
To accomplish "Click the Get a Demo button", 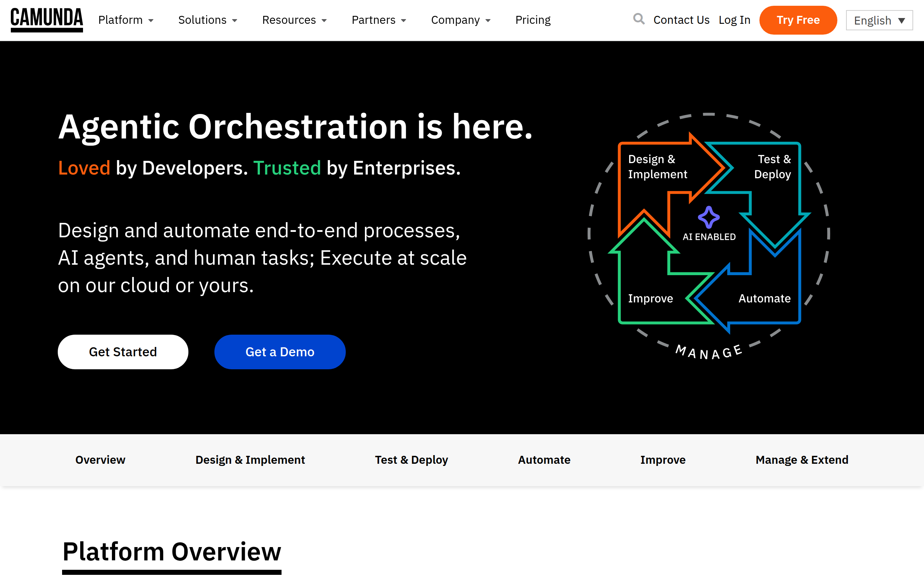I will tap(279, 352).
